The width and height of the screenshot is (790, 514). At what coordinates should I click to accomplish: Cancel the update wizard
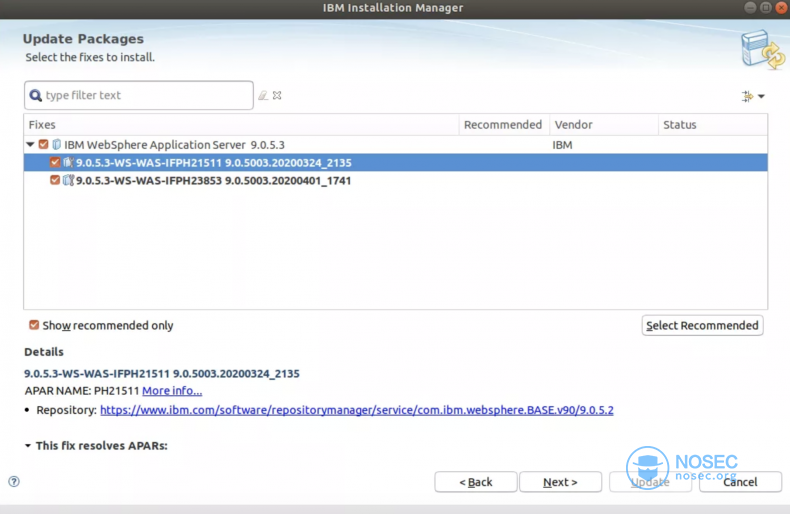click(x=740, y=482)
